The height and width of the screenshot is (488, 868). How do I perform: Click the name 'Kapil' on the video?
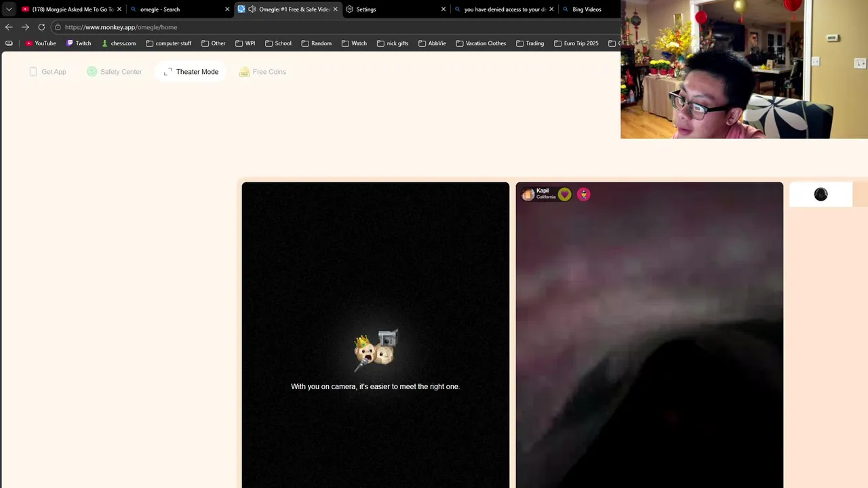542,191
